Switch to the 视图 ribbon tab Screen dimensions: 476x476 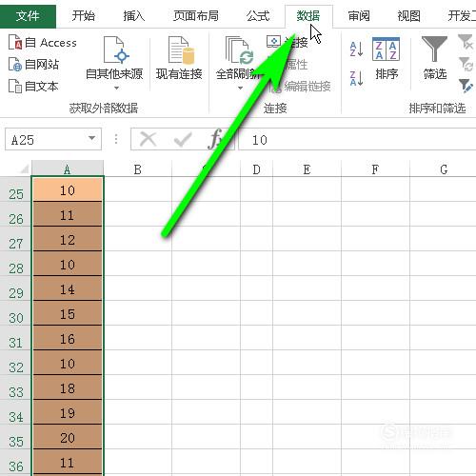(409, 16)
